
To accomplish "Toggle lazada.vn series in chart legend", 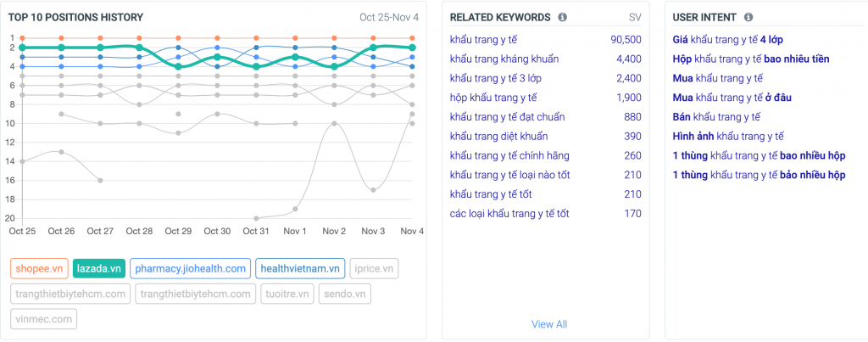I will [x=99, y=268].
